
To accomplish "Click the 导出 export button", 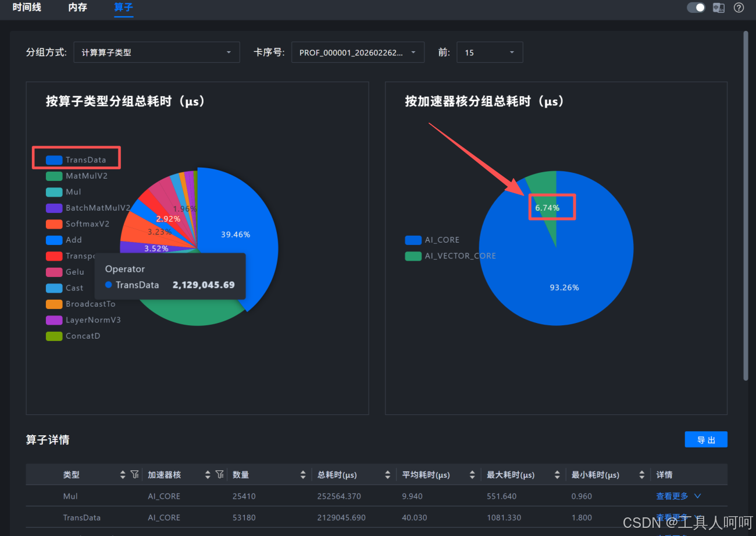I will pyautogui.click(x=706, y=439).
